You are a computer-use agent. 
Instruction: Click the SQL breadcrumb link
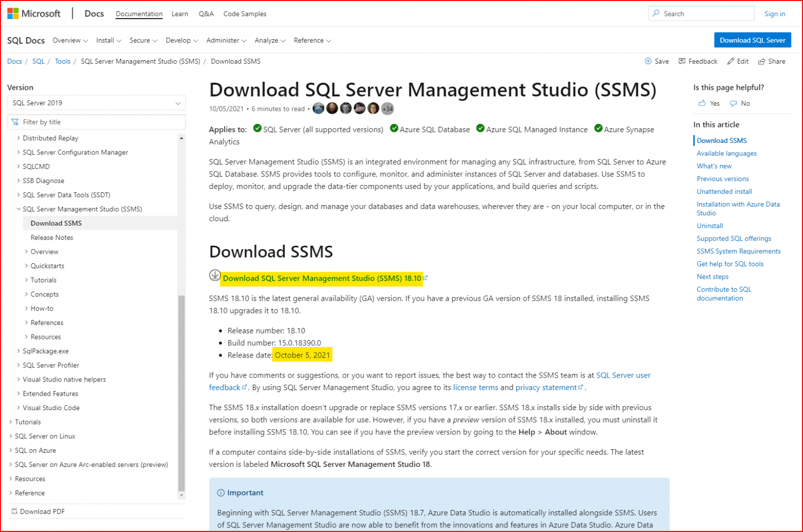[x=38, y=61]
